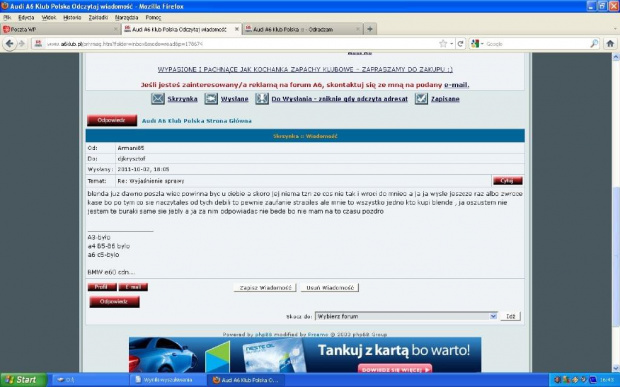Open the Skrzynka inbox folder icon

point(158,99)
